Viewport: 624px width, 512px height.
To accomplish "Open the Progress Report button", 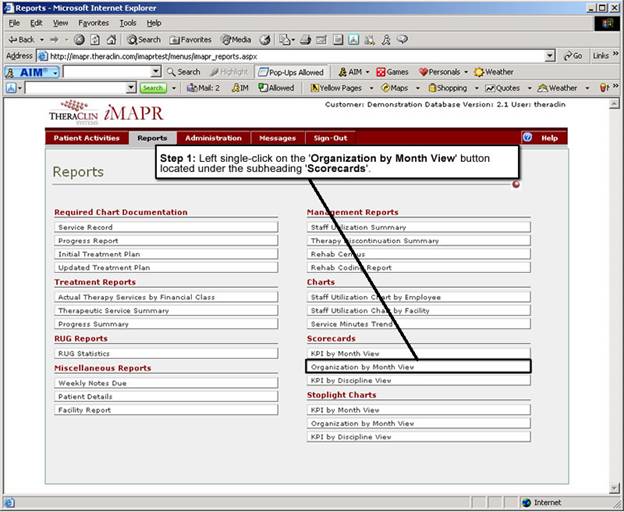I will (166, 241).
